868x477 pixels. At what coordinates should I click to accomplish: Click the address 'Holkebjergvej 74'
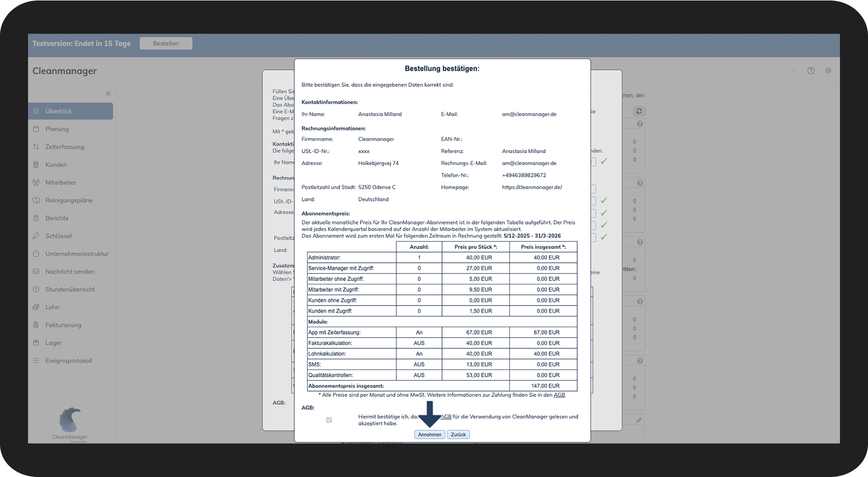pyautogui.click(x=379, y=163)
